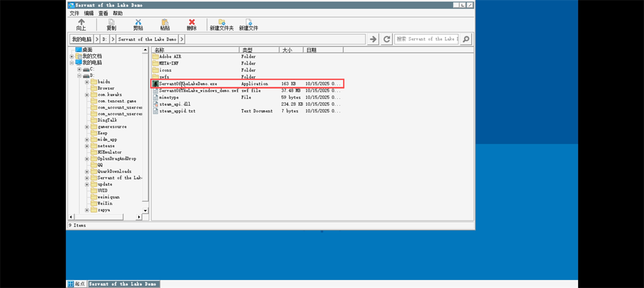The width and height of the screenshot is (644, 288).
Task: Open the 查看 (View) menu
Action: tap(103, 13)
